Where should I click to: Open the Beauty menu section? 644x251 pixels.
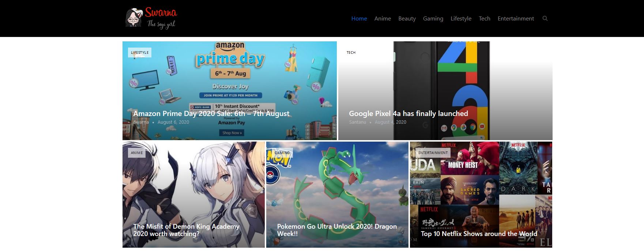click(407, 18)
